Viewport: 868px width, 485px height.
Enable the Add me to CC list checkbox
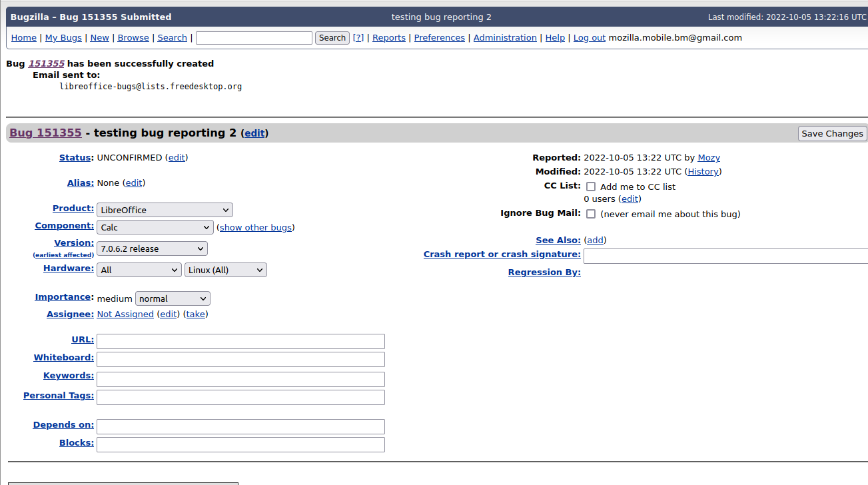tap(591, 187)
